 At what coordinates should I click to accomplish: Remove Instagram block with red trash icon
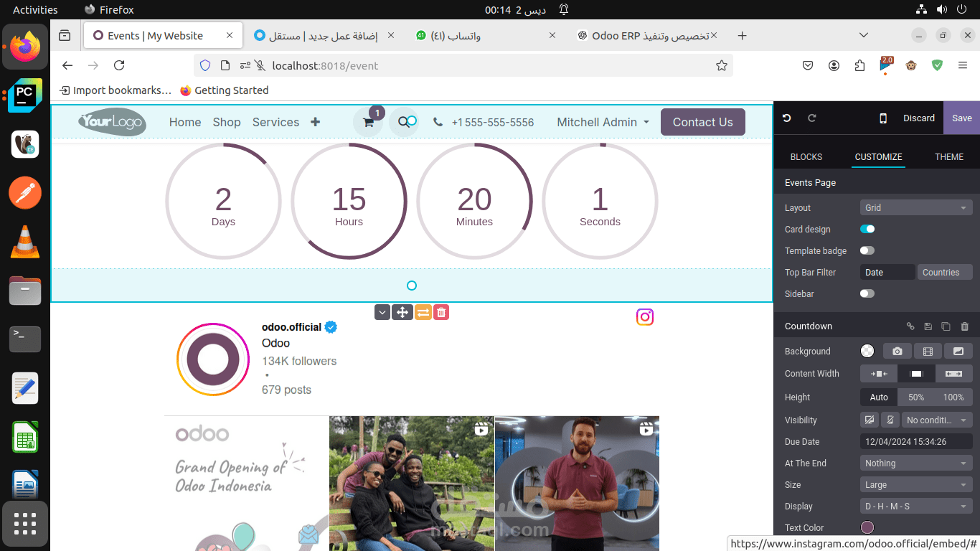[441, 312]
